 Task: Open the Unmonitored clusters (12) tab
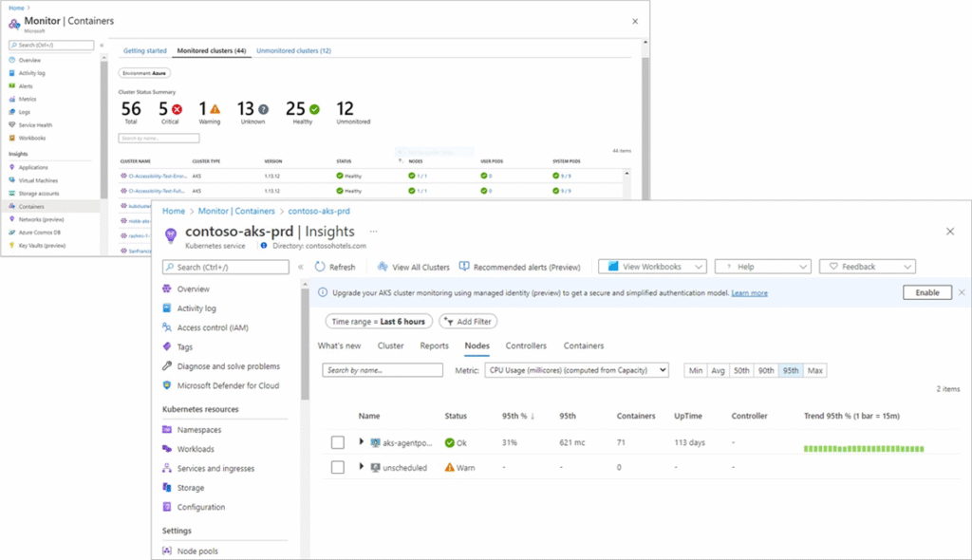click(294, 51)
